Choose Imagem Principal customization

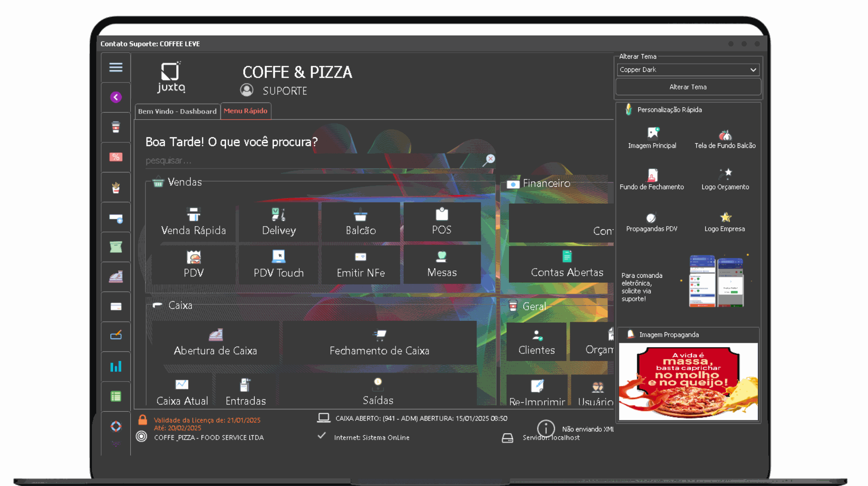(652, 138)
